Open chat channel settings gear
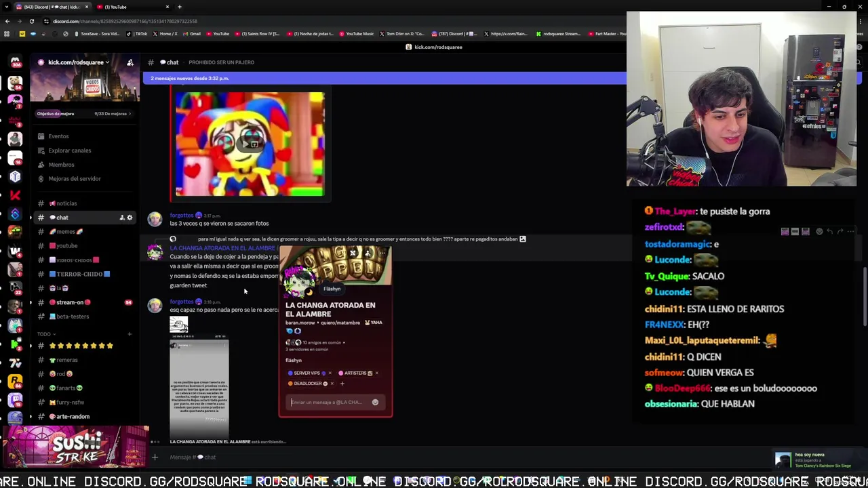The width and height of the screenshot is (868, 488). [130, 218]
